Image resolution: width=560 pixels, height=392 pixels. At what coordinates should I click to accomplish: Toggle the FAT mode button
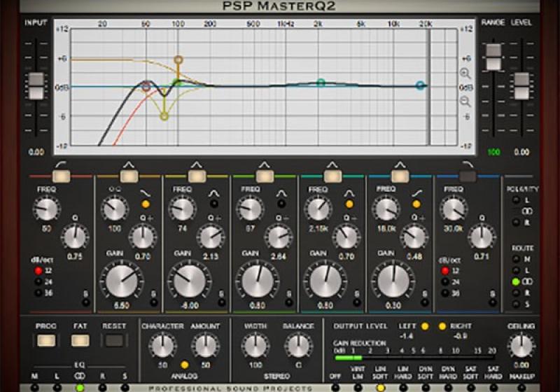click(79, 341)
